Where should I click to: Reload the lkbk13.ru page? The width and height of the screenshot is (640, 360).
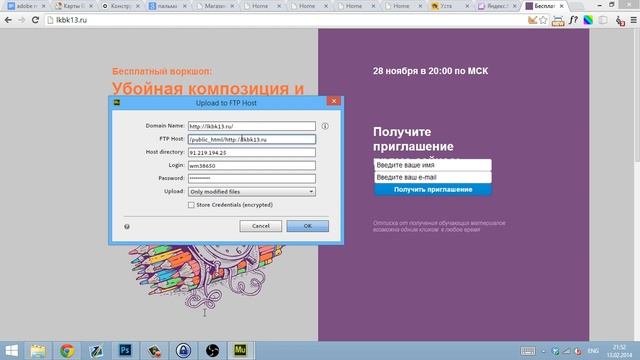tap(36, 20)
